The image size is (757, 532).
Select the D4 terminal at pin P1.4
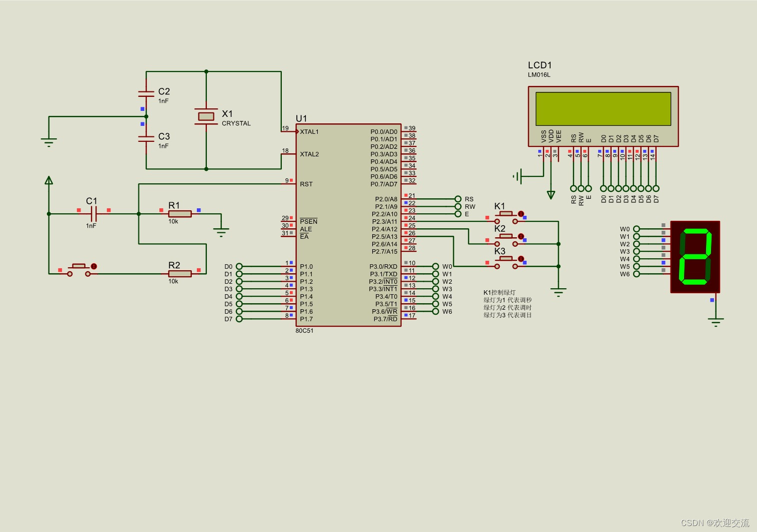point(239,296)
